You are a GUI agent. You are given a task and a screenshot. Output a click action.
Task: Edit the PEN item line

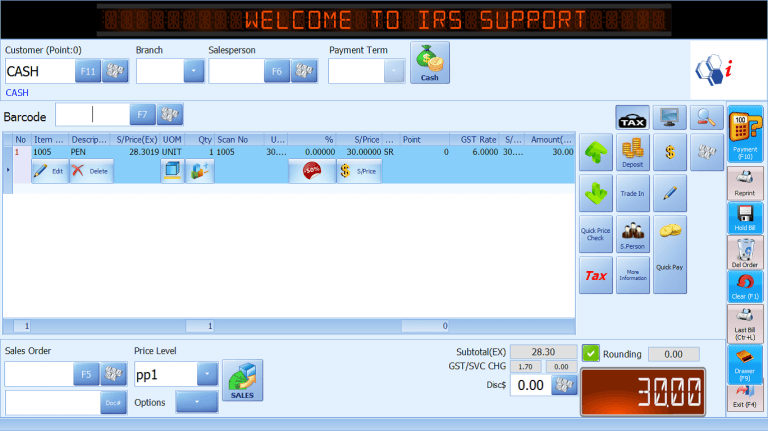50,171
